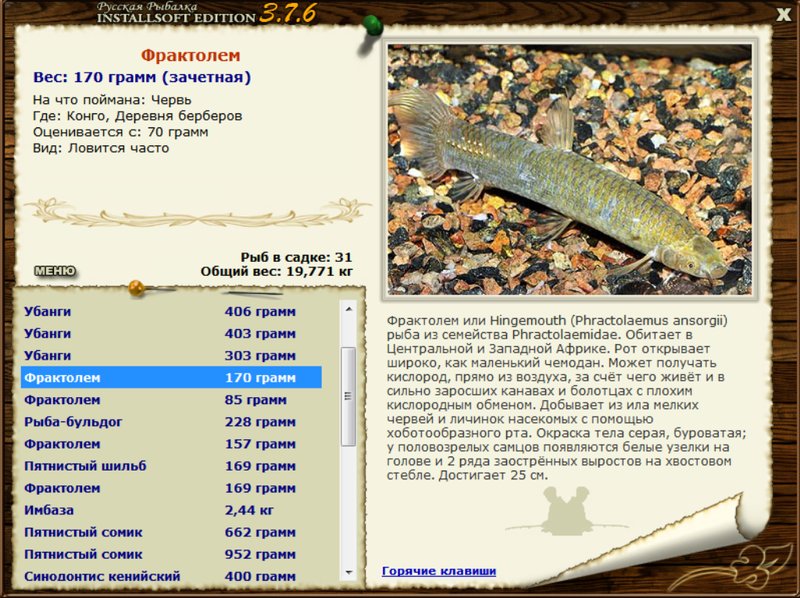The image size is (800, 598).
Task: Click the list scroll up arrow
Action: click(349, 309)
